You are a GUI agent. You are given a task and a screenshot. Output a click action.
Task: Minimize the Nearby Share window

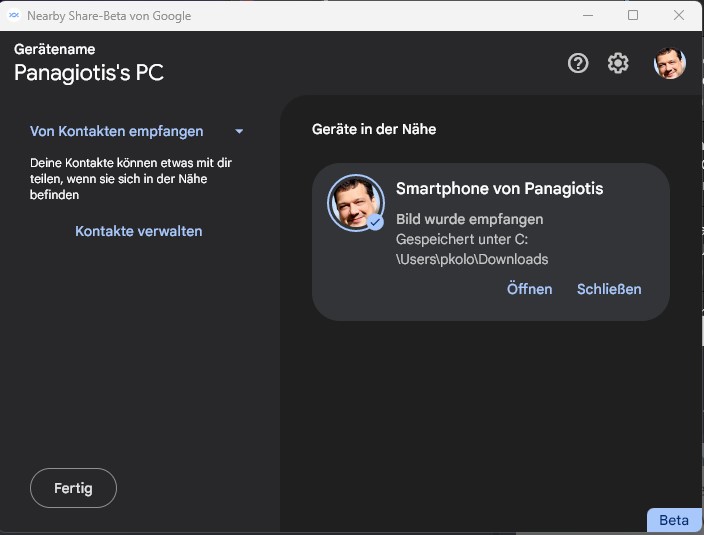(588, 15)
